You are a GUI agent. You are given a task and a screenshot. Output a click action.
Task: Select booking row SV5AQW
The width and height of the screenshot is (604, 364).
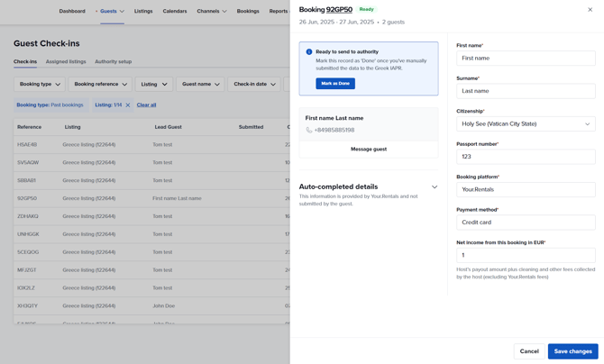tap(151, 162)
